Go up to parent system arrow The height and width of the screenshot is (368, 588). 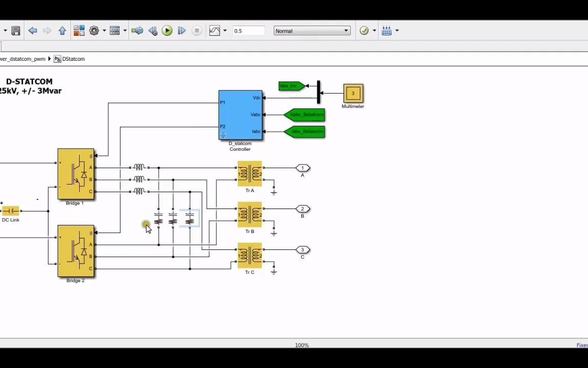coord(62,31)
